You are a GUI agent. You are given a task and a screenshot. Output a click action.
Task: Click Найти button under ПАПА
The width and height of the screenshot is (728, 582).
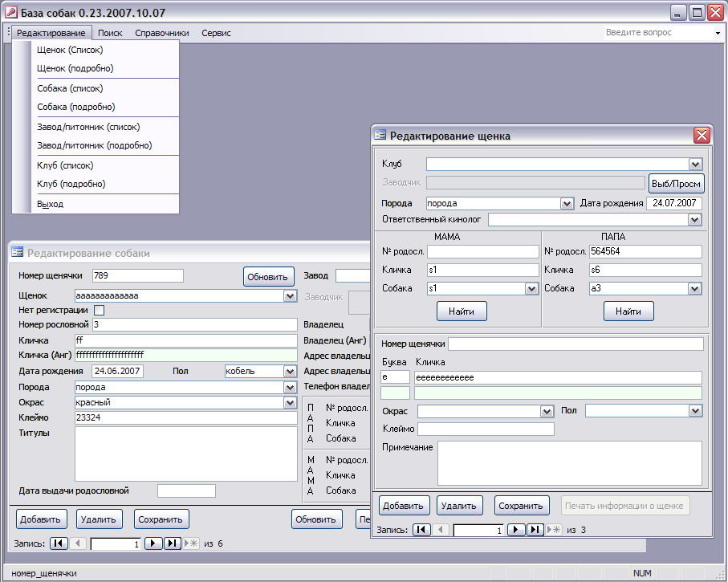point(628,311)
